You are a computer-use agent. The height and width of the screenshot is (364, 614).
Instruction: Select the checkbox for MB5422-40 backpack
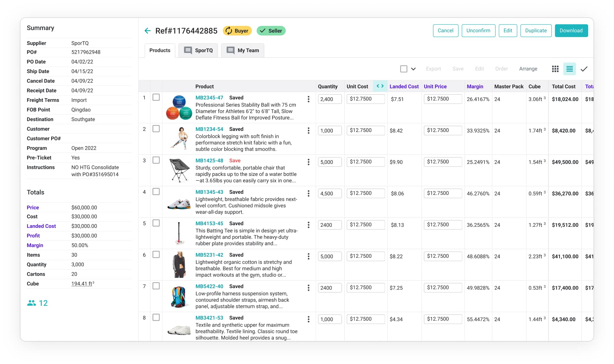[156, 286]
